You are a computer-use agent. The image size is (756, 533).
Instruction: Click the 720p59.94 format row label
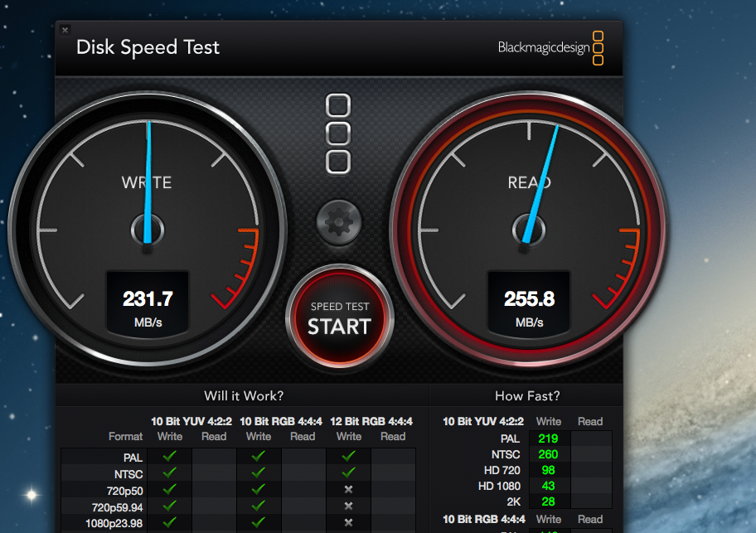click(117, 507)
